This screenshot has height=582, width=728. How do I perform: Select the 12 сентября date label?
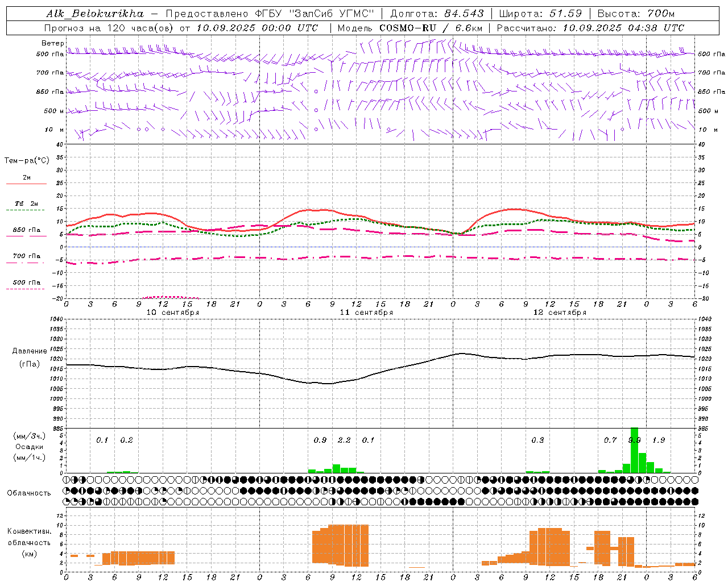[x=560, y=313]
